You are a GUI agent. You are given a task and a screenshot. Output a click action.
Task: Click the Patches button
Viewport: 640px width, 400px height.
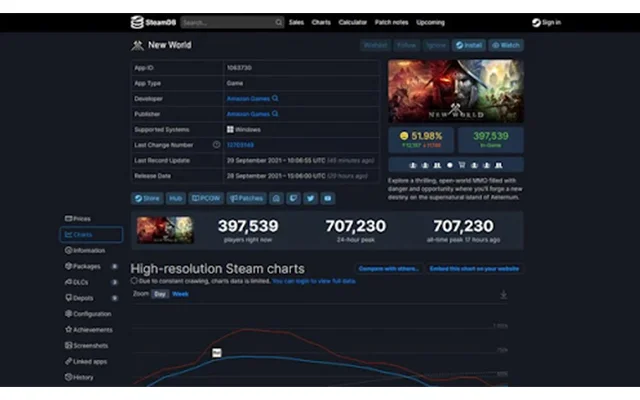[247, 198]
